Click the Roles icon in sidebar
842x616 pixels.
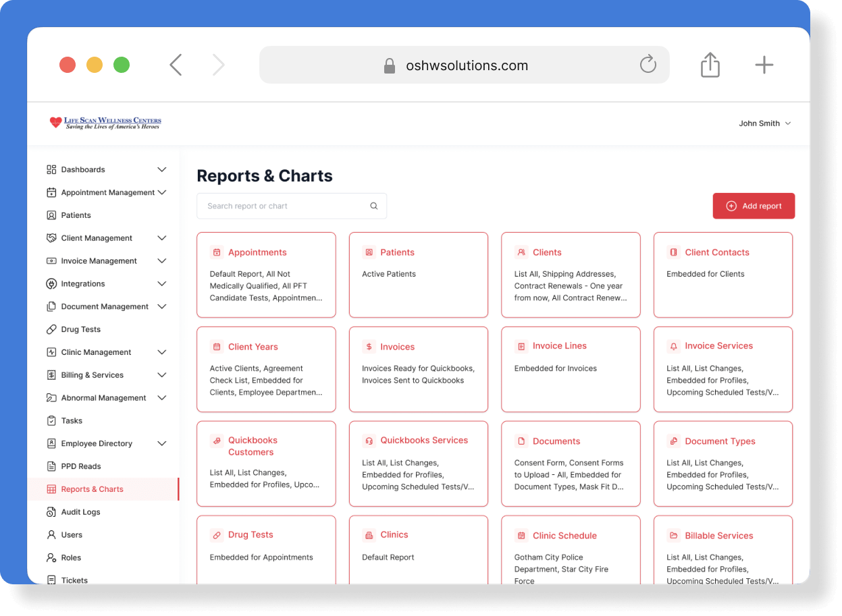[x=51, y=558]
